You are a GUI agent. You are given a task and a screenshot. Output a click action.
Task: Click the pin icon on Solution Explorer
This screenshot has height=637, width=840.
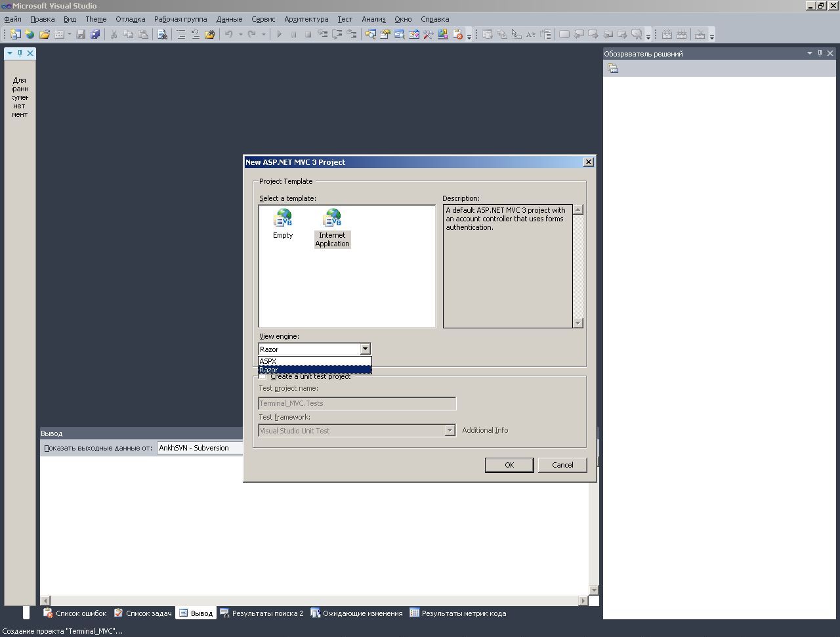[x=820, y=53]
